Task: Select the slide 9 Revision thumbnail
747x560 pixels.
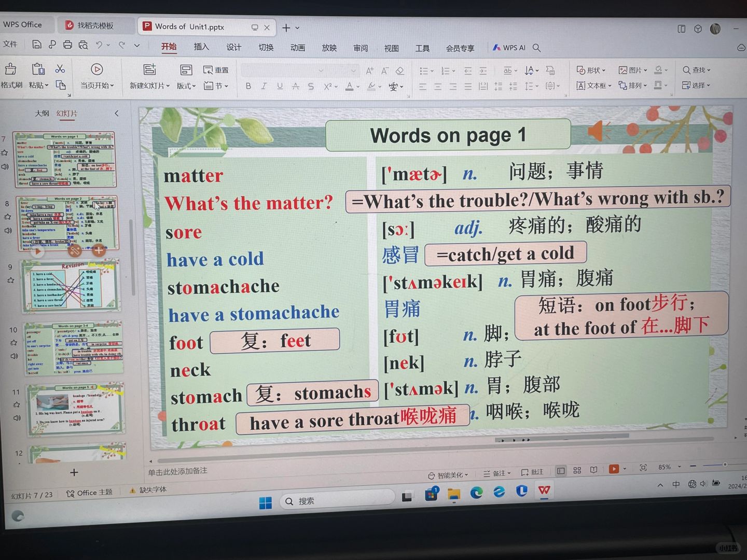Action: (70, 286)
